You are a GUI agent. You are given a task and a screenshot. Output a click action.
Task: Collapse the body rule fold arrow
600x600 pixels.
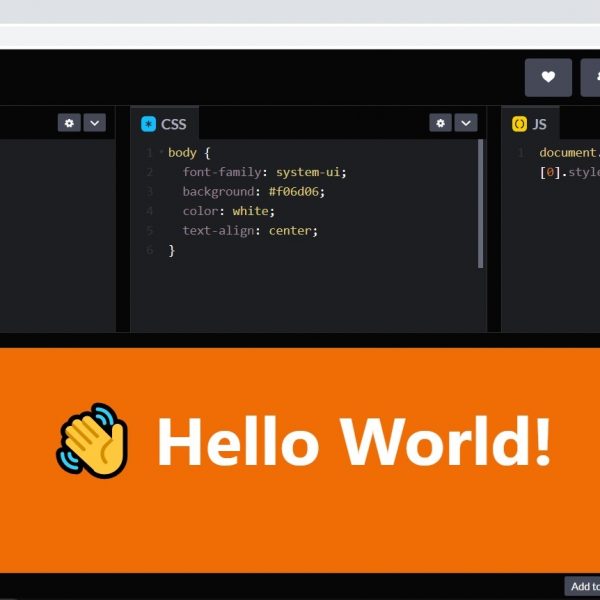click(161, 152)
